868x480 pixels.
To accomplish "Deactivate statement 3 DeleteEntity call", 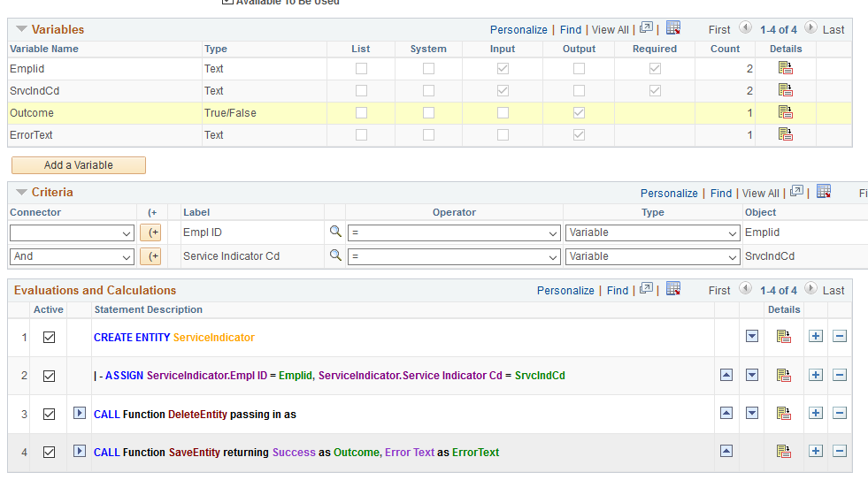I will click(49, 414).
